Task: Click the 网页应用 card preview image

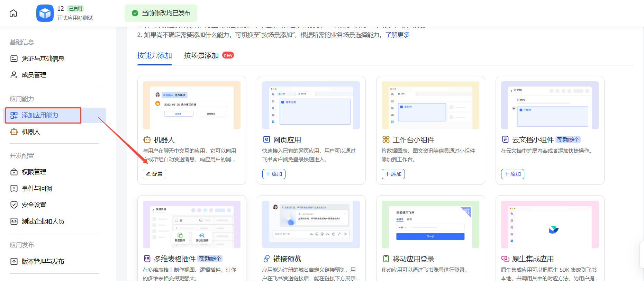Action: click(x=311, y=105)
